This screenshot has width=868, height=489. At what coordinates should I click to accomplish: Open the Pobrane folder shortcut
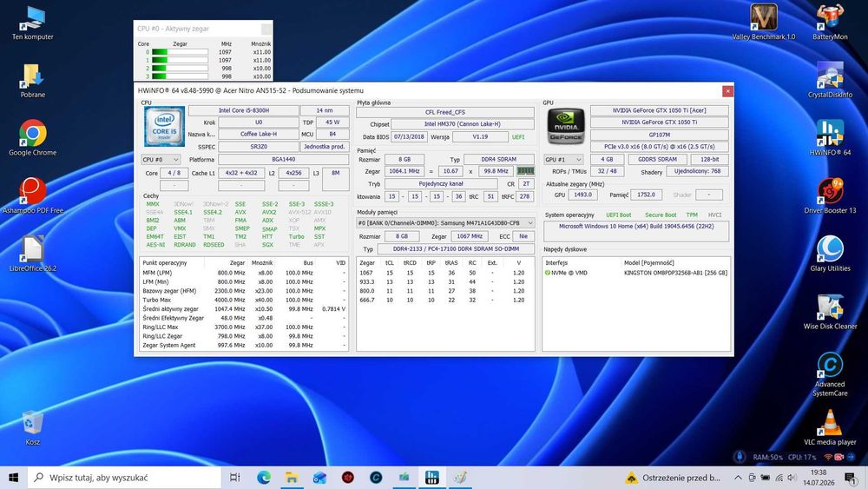pos(33,80)
